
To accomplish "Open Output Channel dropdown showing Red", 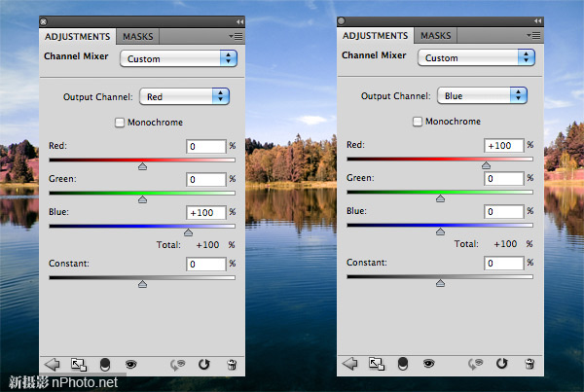I will 184,97.
